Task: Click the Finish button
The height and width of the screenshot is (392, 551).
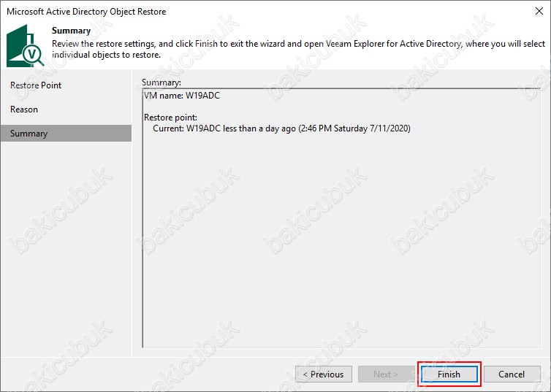Action: (x=449, y=374)
